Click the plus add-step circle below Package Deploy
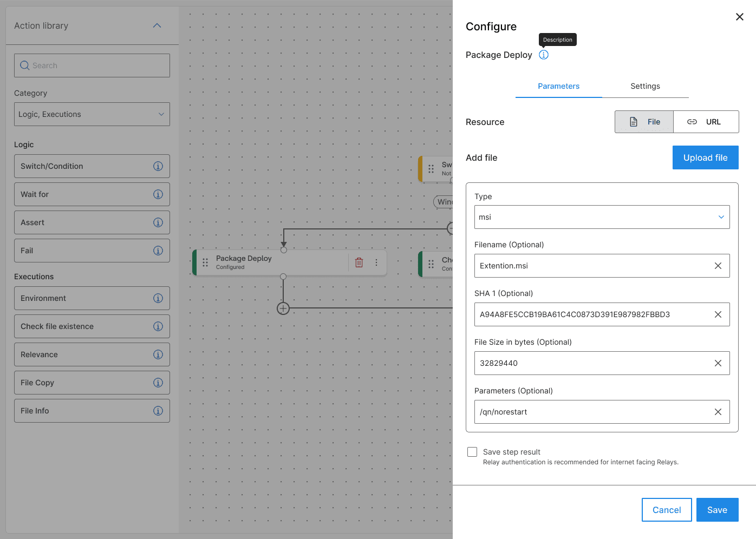Image resolution: width=756 pixels, height=539 pixels. coord(283,308)
